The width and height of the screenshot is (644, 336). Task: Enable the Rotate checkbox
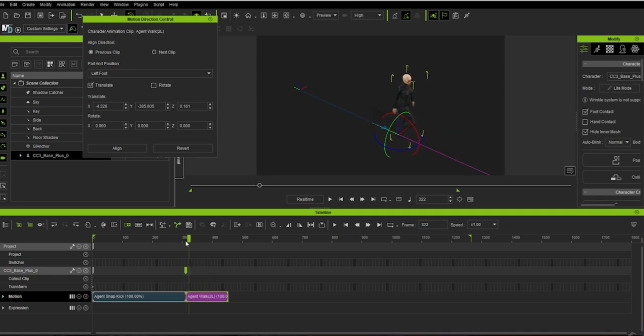[x=154, y=85]
